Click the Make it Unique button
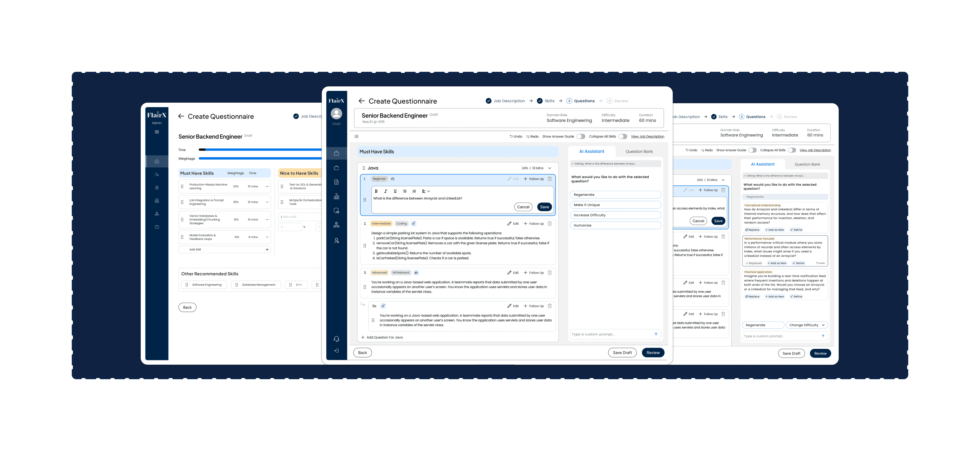 [x=615, y=205]
